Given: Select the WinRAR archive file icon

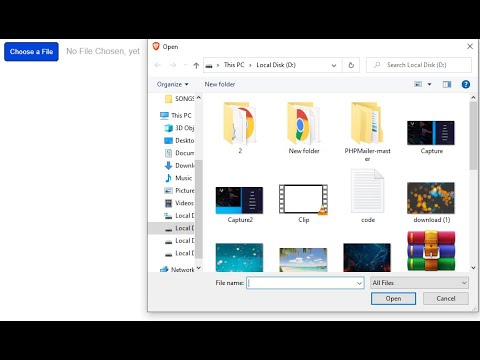Looking at the screenshot, I should [x=431, y=251].
